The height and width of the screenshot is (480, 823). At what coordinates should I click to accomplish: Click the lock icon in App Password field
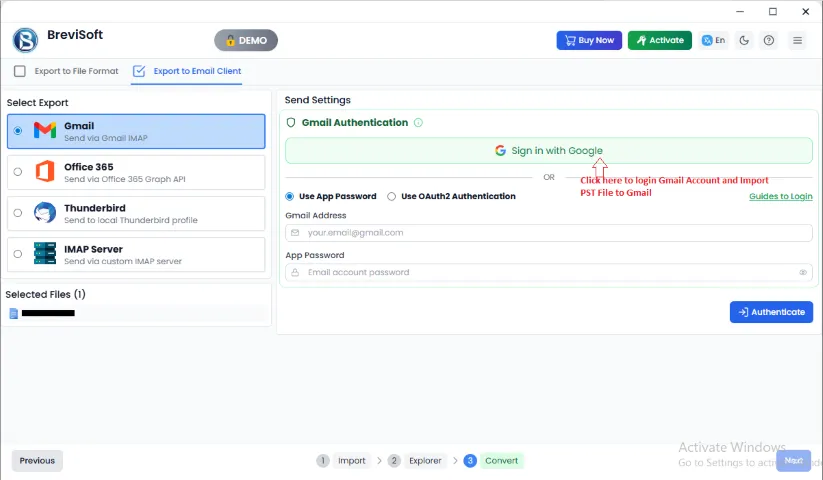click(295, 272)
